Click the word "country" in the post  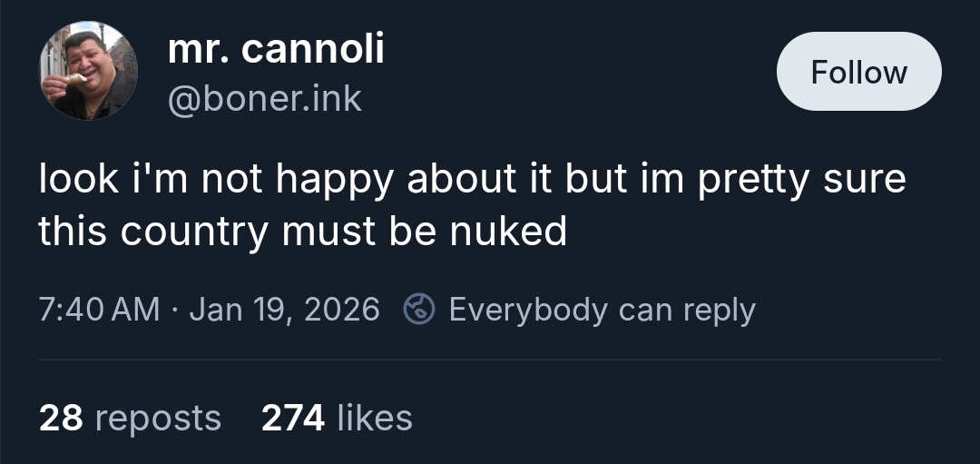[x=194, y=232]
